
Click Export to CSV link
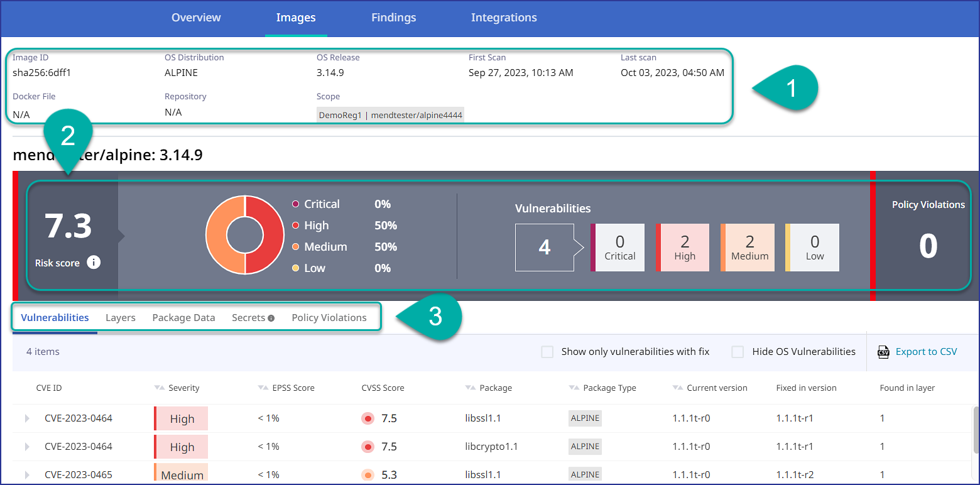click(x=926, y=352)
